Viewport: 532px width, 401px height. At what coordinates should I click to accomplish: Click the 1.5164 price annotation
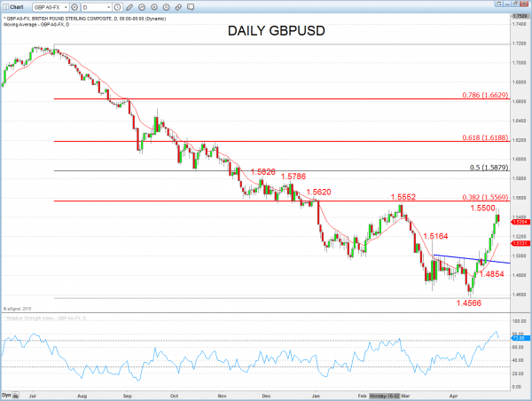pyautogui.click(x=435, y=236)
